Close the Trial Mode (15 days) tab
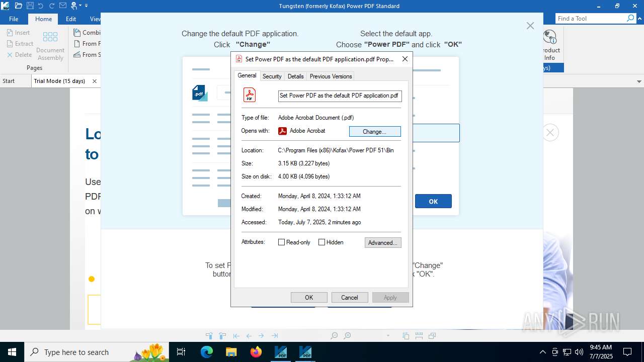Screen dimensions: 644x362 coord(95,81)
